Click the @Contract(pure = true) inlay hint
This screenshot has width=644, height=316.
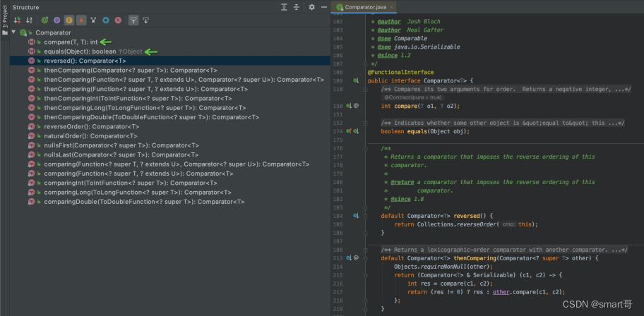pyautogui.click(x=413, y=97)
